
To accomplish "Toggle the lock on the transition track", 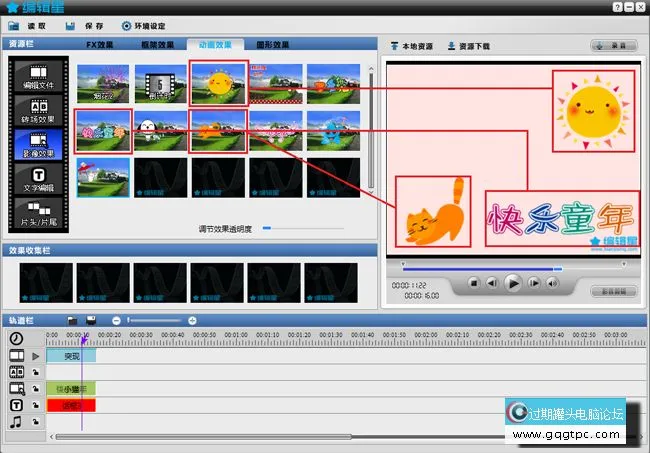I will coord(36,372).
